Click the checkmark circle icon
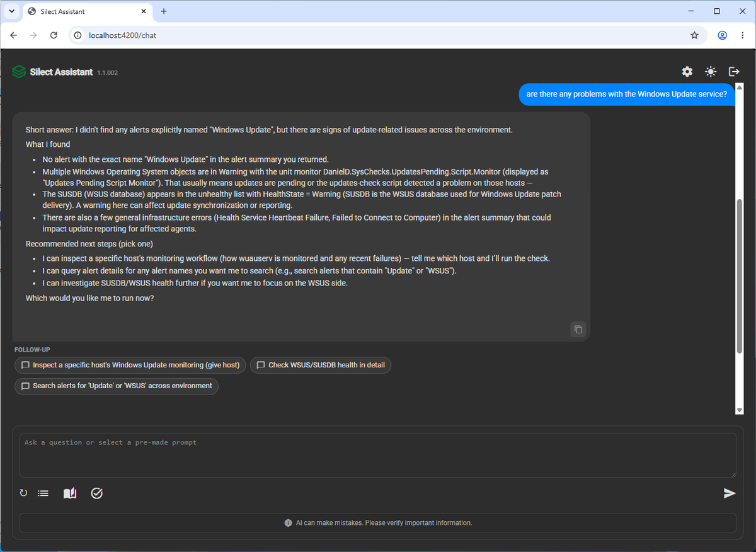756x552 pixels. [x=96, y=493]
